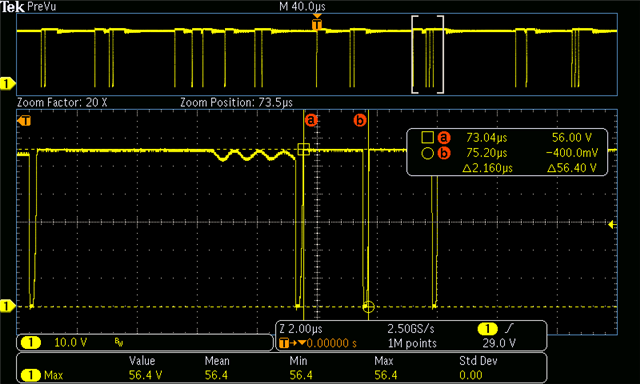Click the delta voltage Δ56.40 V readout
Viewport: 640px width, 384px height.
click(x=572, y=168)
